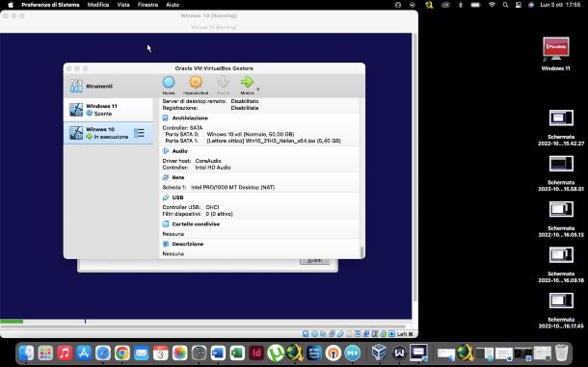The width and height of the screenshot is (588, 367).
Task: Click the Wi-Fi menu bar icon
Action: coord(492,5)
